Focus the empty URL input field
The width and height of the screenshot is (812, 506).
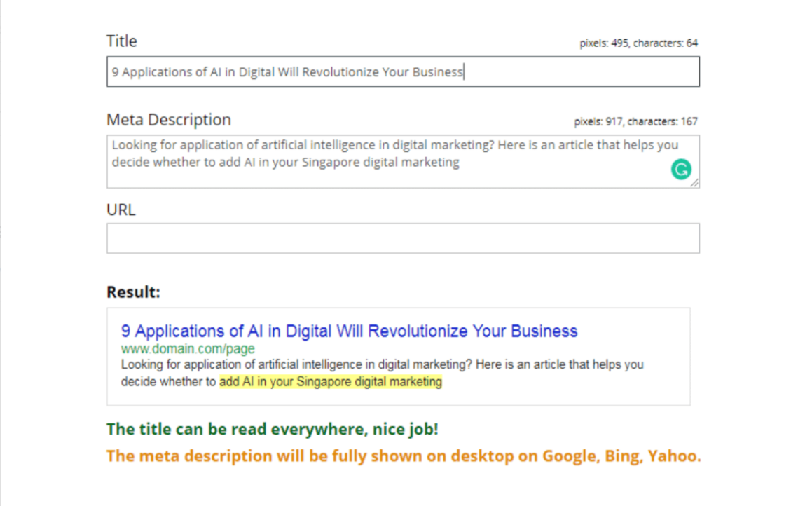(x=403, y=238)
